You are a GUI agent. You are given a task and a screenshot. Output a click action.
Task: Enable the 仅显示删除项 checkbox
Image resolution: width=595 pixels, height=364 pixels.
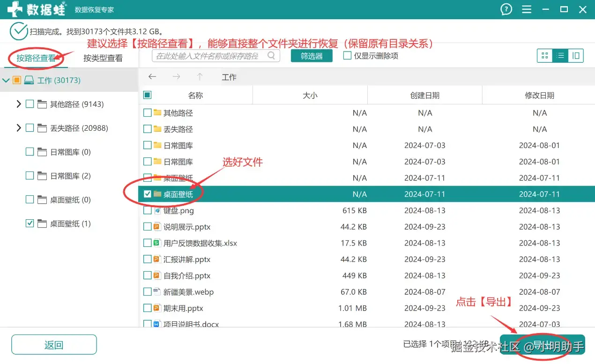(x=347, y=55)
